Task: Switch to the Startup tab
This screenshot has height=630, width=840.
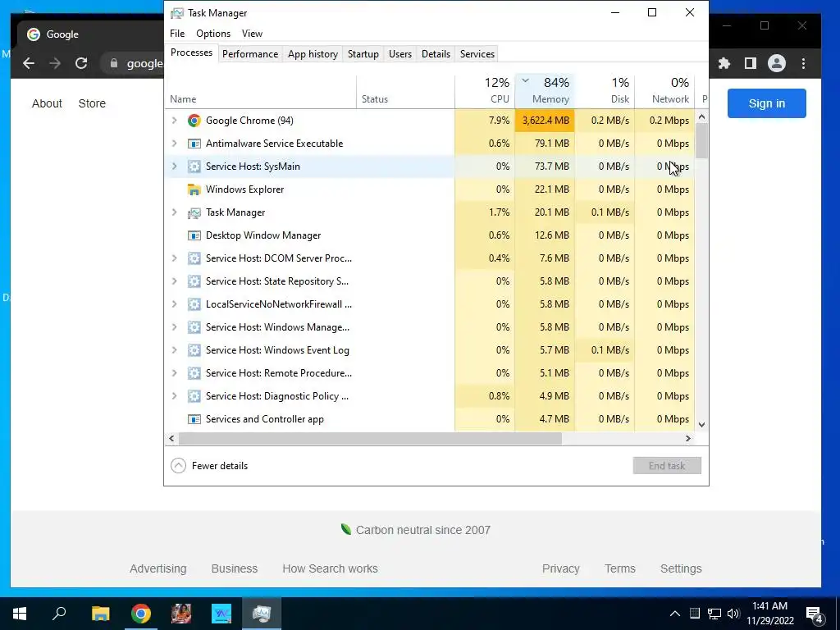Action: pyautogui.click(x=363, y=54)
